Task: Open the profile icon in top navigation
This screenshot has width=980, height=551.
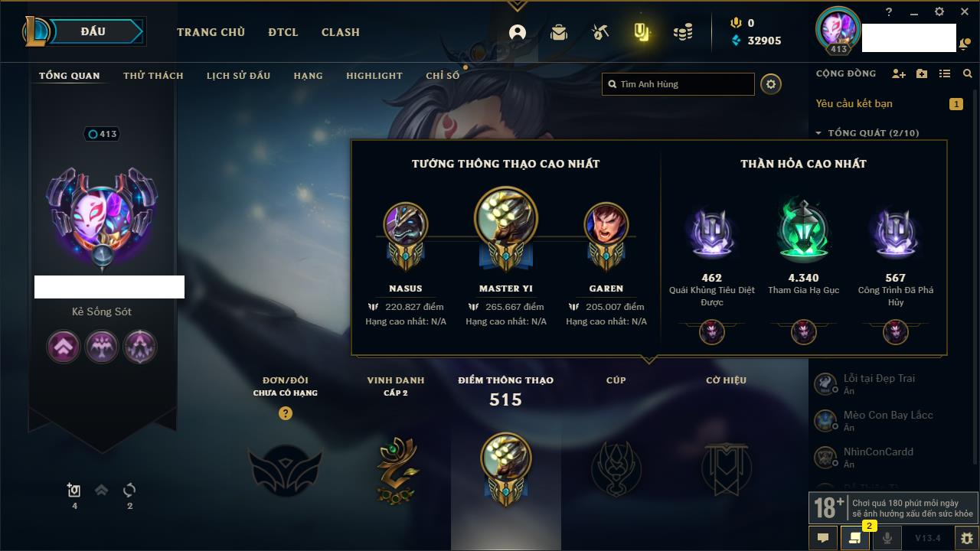Action: point(518,32)
